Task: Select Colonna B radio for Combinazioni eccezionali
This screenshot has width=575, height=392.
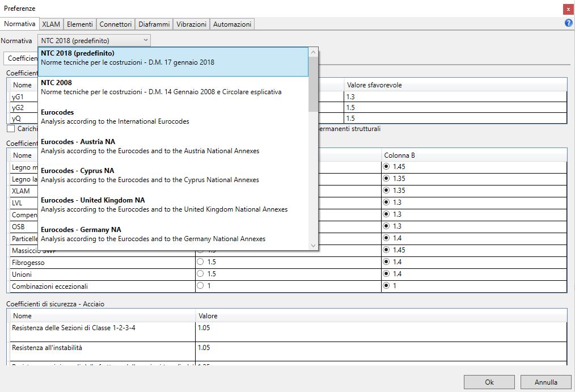Action: pos(386,286)
